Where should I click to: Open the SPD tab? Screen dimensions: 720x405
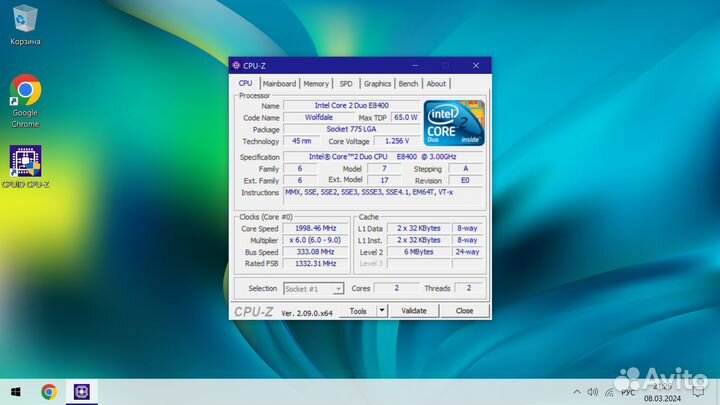[x=346, y=84]
